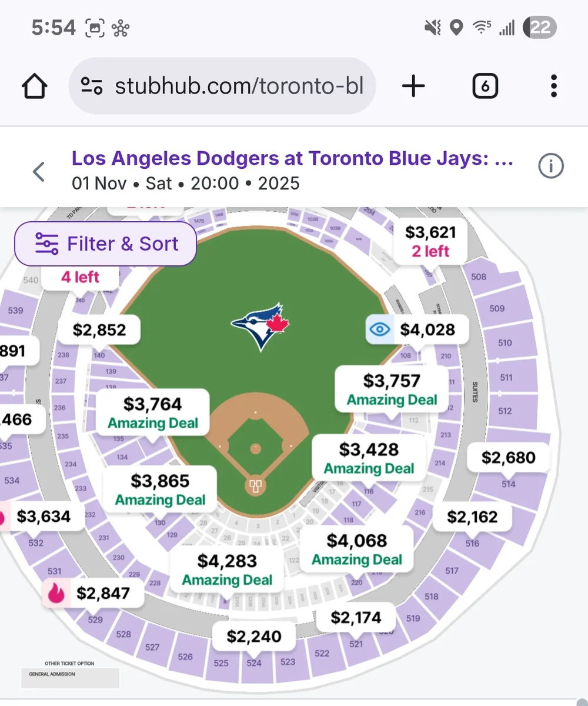Go back with the left chevron

tap(39, 172)
